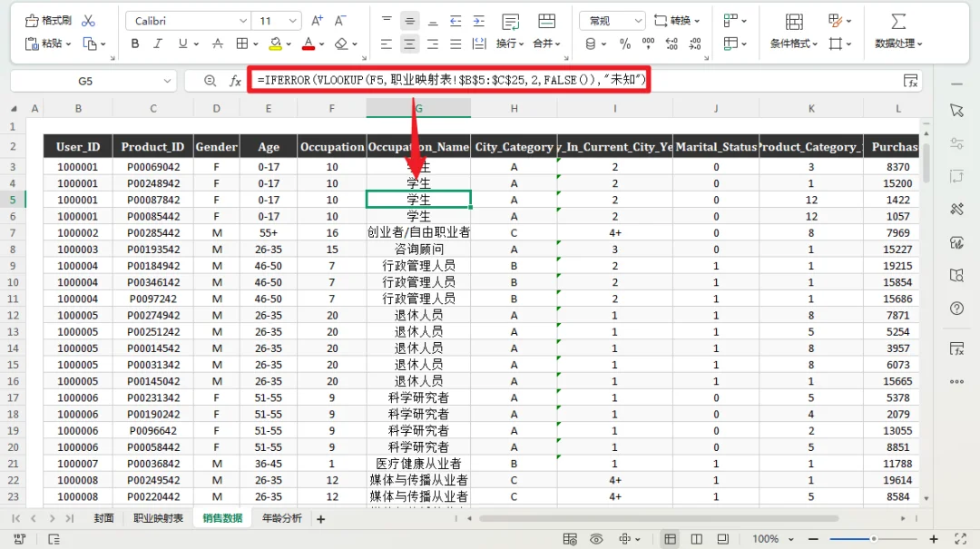The height and width of the screenshot is (549, 980).
Task: Switch to the 年龄分析 sheet tab
Action: [x=281, y=518]
